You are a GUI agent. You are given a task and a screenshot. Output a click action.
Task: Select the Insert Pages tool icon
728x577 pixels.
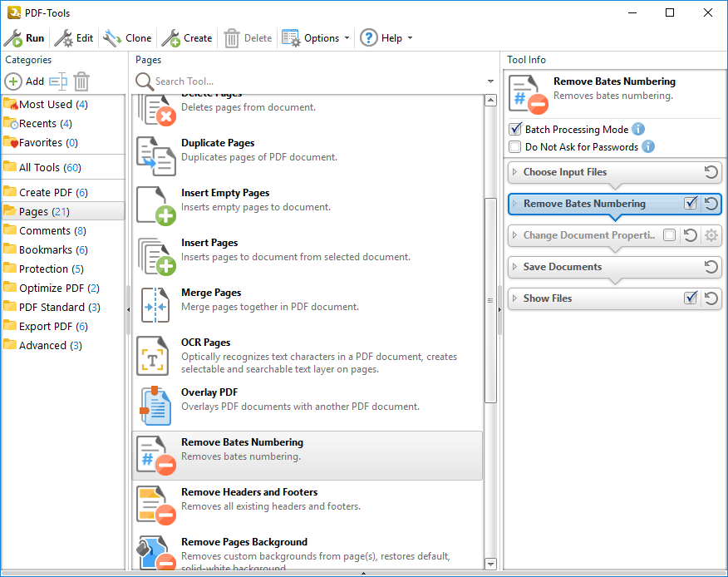pyautogui.click(x=156, y=256)
